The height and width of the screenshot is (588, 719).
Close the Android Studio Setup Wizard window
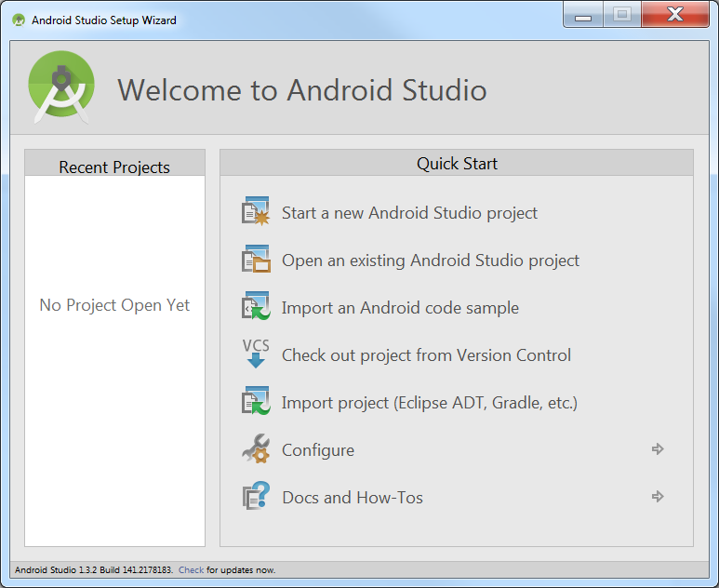point(675,15)
